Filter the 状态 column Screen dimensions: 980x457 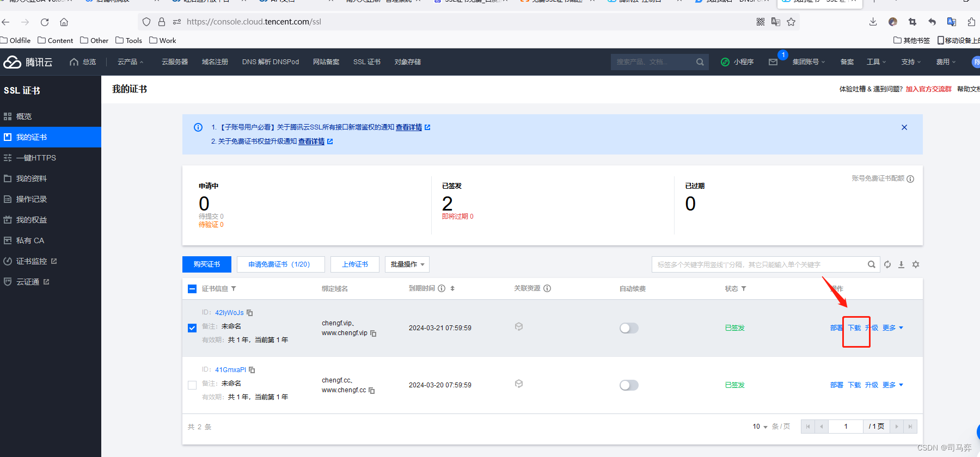click(744, 289)
